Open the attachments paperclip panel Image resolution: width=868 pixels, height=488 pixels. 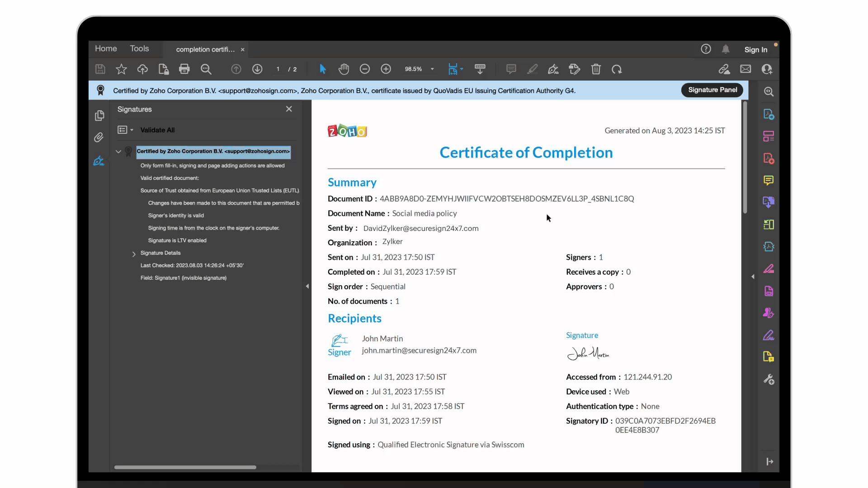point(99,137)
